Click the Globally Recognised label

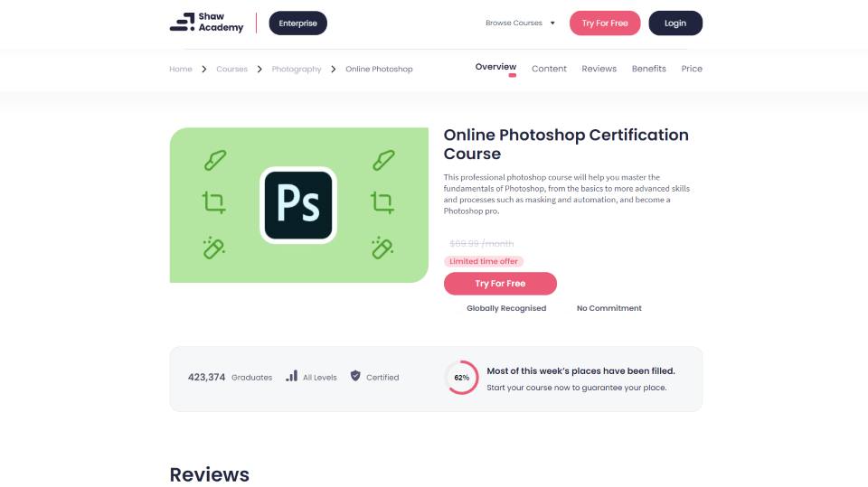pyautogui.click(x=506, y=308)
